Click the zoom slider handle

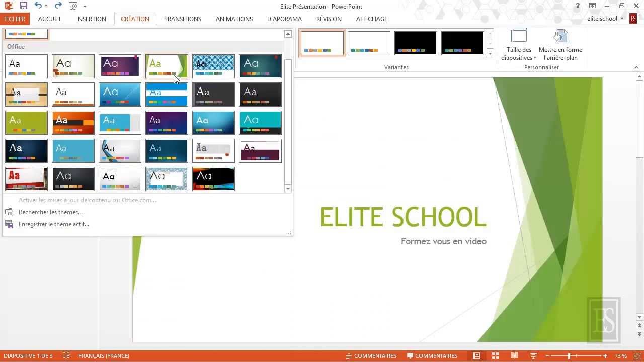pos(569,356)
